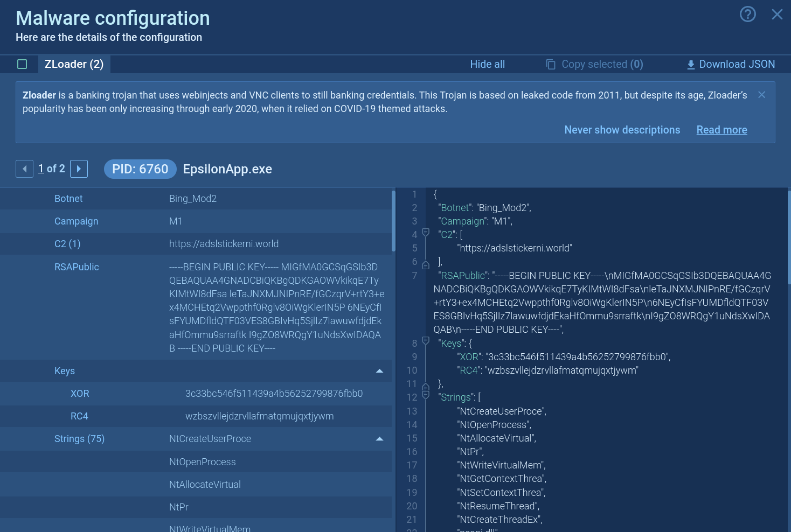The width and height of the screenshot is (791, 532).
Task: Select the RSAPublic field label
Action: (x=77, y=267)
